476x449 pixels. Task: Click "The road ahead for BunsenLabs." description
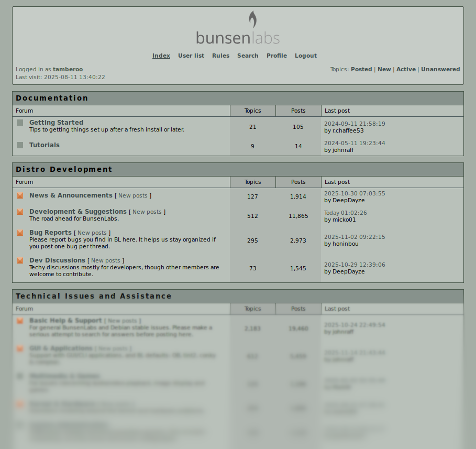[74, 218]
